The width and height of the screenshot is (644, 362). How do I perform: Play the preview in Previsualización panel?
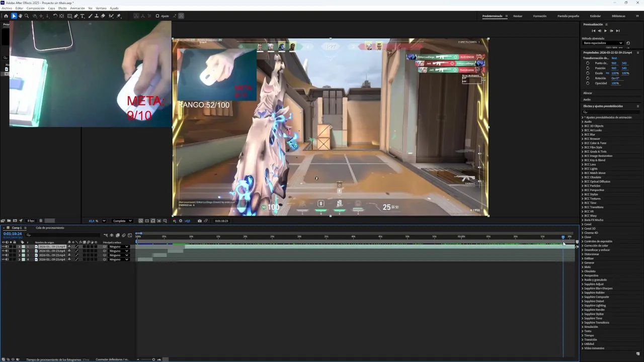click(x=605, y=31)
